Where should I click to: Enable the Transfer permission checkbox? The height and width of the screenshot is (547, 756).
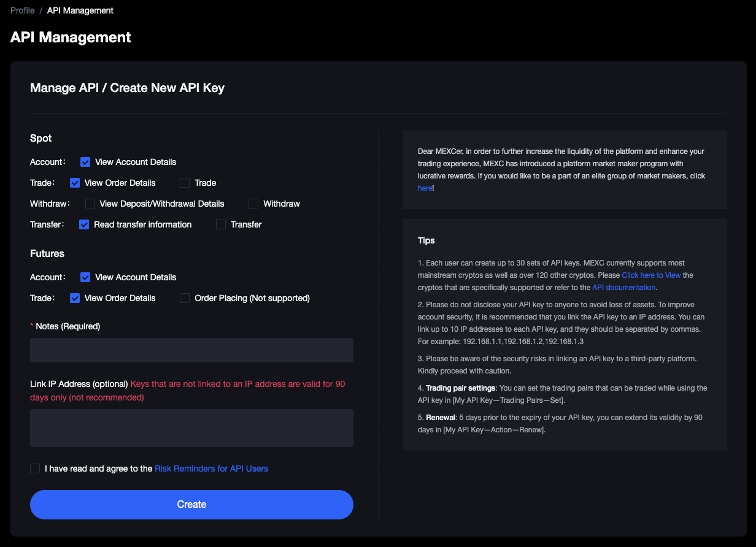[x=221, y=224]
